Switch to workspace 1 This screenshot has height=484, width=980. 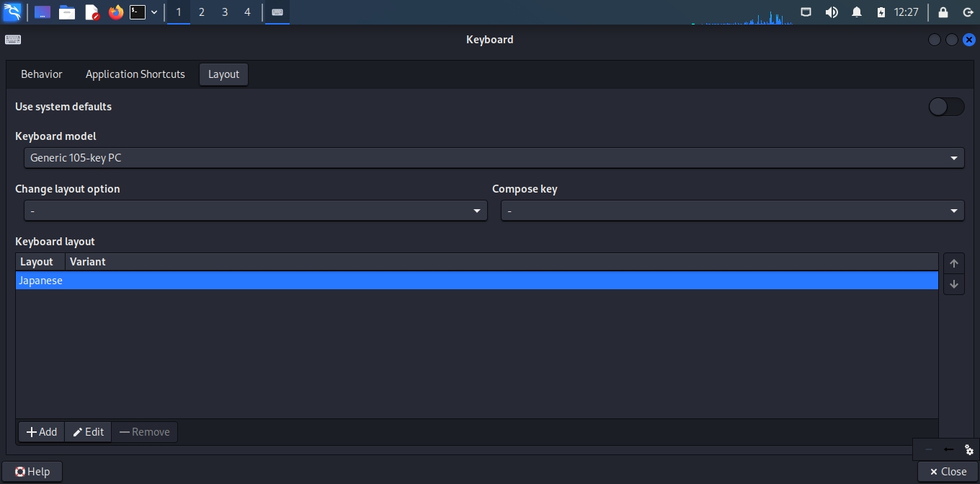pos(179,12)
